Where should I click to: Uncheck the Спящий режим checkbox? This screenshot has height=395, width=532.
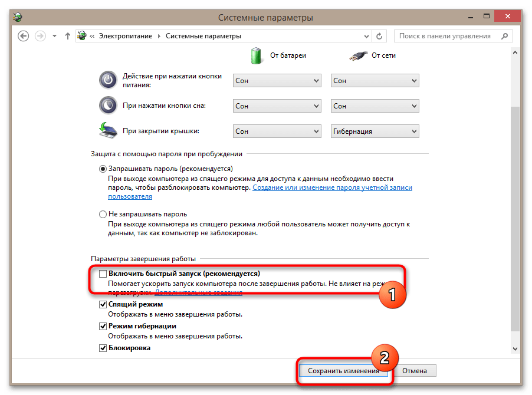[103, 304]
